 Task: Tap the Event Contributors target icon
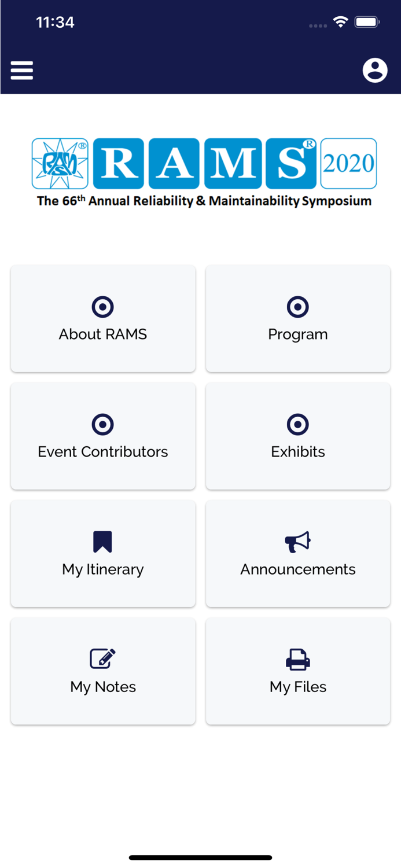click(103, 424)
